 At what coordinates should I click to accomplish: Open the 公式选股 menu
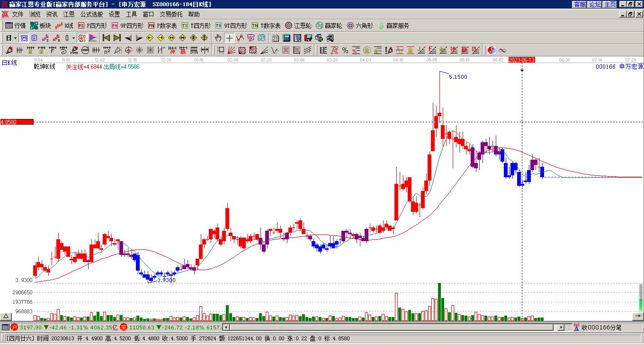click(91, 14)
